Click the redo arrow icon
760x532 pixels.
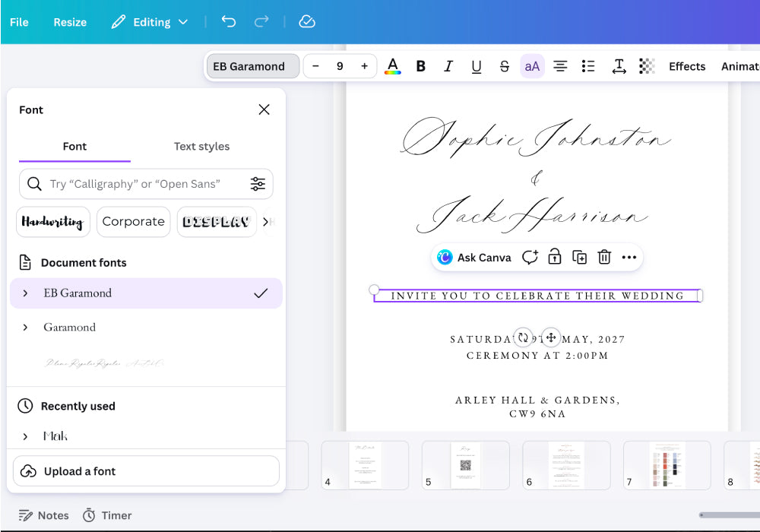(x=261, y=22)
